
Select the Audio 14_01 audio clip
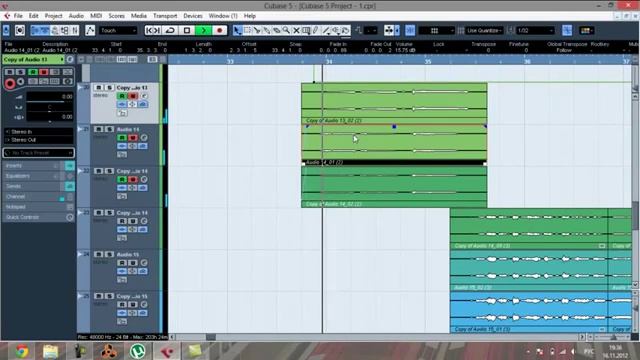coord(394,145)
